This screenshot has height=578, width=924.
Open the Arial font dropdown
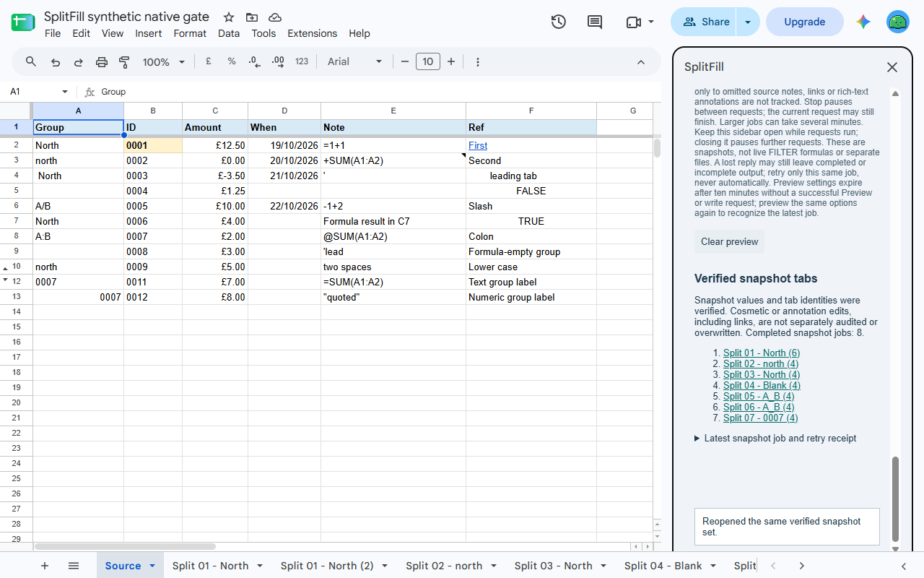point(354,62)
